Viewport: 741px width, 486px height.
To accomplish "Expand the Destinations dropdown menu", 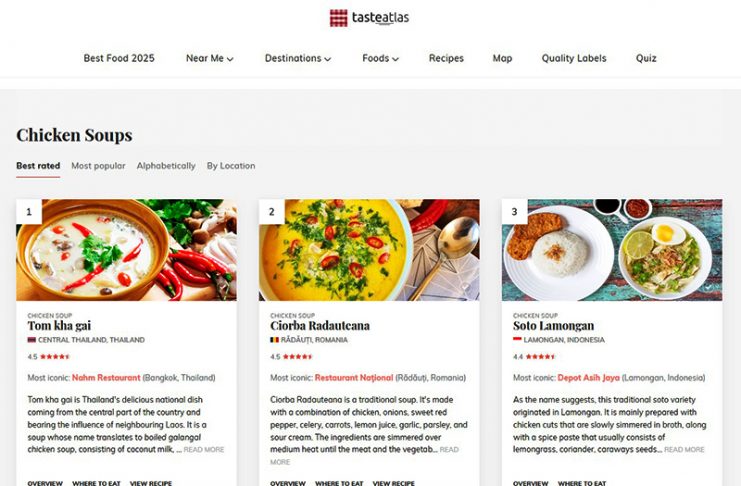I will 298,58.
